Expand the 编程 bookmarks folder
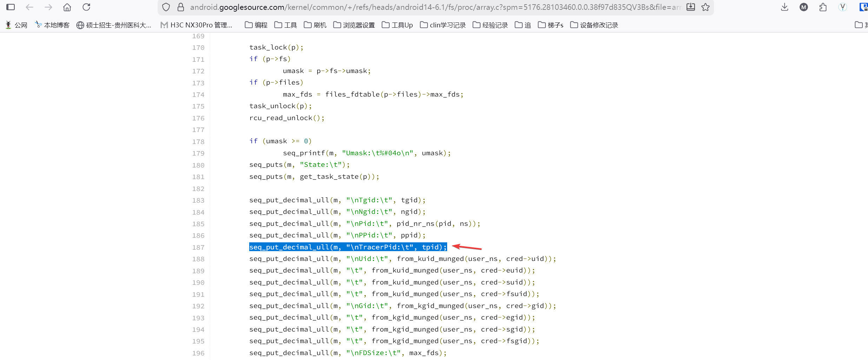868x360 pixels. (x=256, y=25)
